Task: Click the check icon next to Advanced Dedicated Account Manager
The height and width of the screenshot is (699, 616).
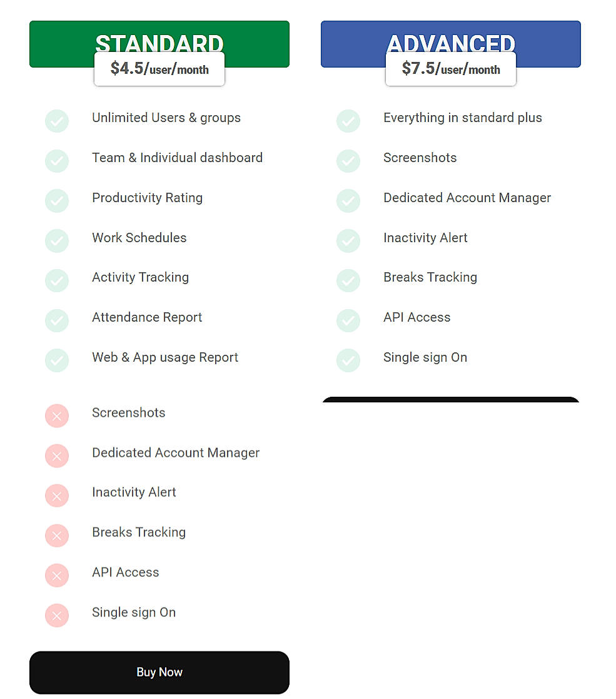Action: click(x=348, y=201)
